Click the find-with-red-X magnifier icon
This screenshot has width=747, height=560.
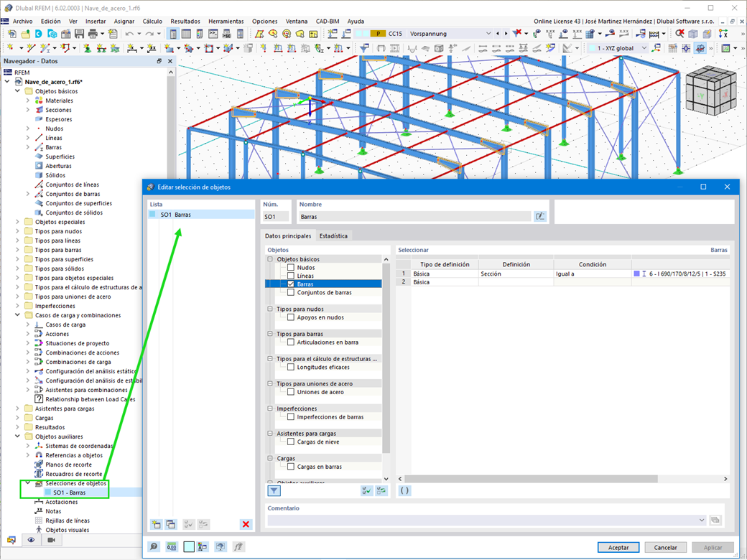(679, 33)
